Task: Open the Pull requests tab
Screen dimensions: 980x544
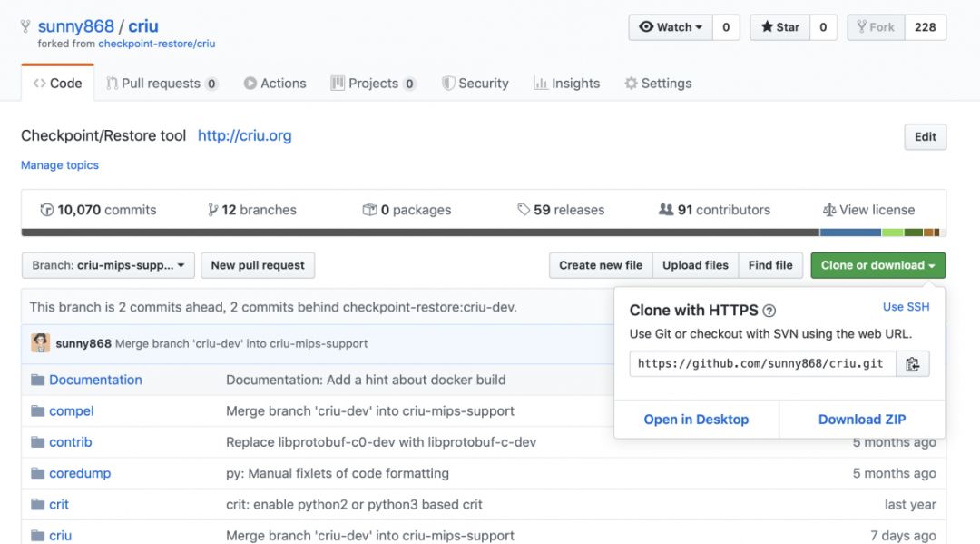Action: click(x=162, y=84)
